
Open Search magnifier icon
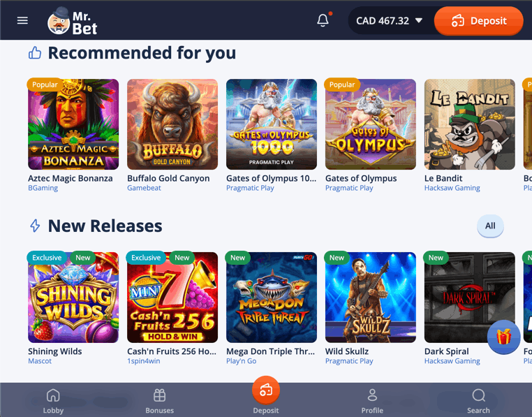478,401
